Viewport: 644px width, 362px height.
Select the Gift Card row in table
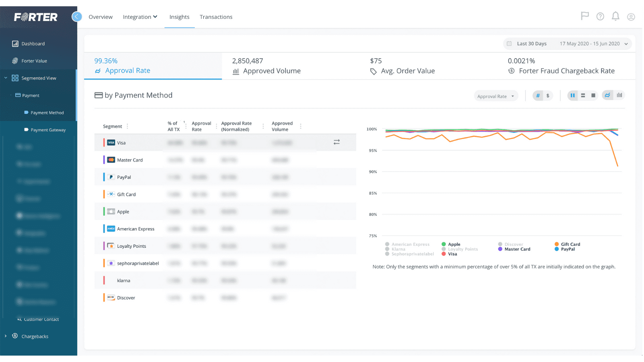[225, 194]
